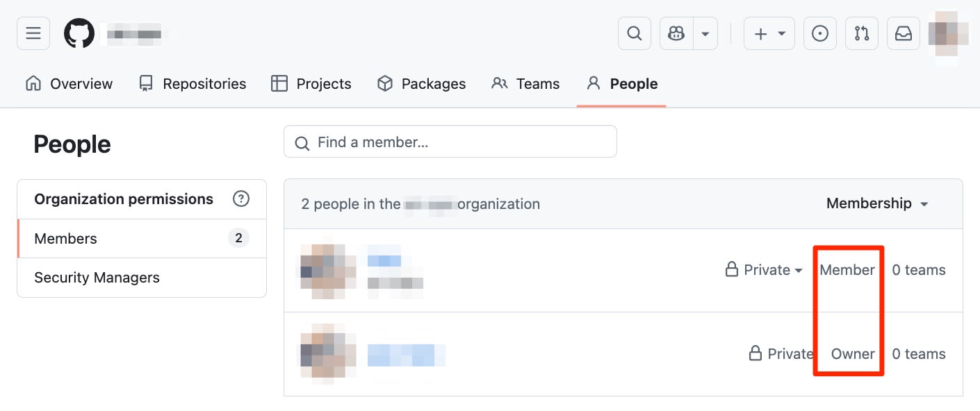The image size is (980, 411).
Task: Open the pull requests icon
Action: [x=862, y=33]
